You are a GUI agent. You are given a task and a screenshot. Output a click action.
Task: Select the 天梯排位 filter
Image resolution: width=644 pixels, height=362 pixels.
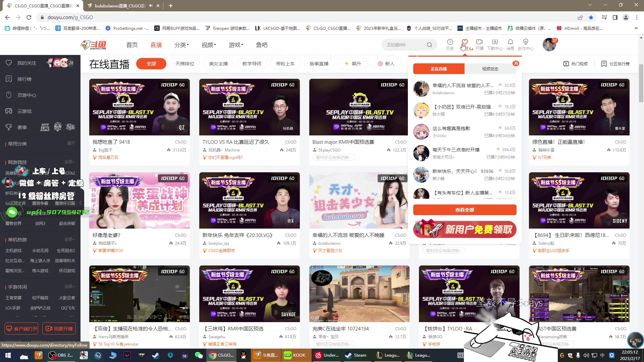coord(185,64)
